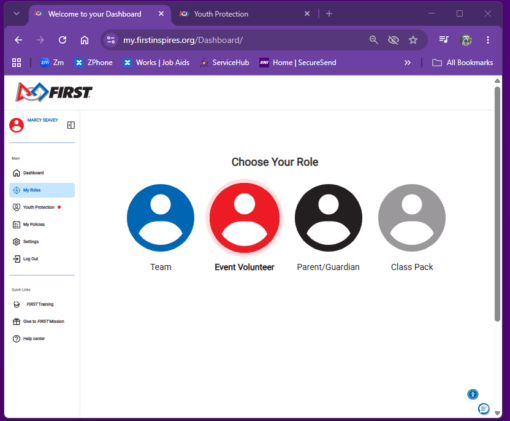This screenshot has height=421, width=510.
Task: Click the Team role label
Action: pyautogui.click(x=161, y=267)
